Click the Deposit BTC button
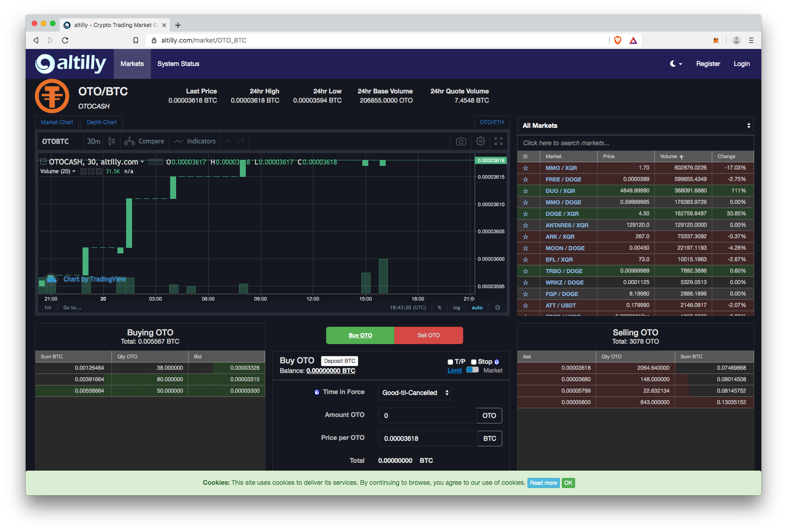The image size is (787, 532). coord(339,361)
